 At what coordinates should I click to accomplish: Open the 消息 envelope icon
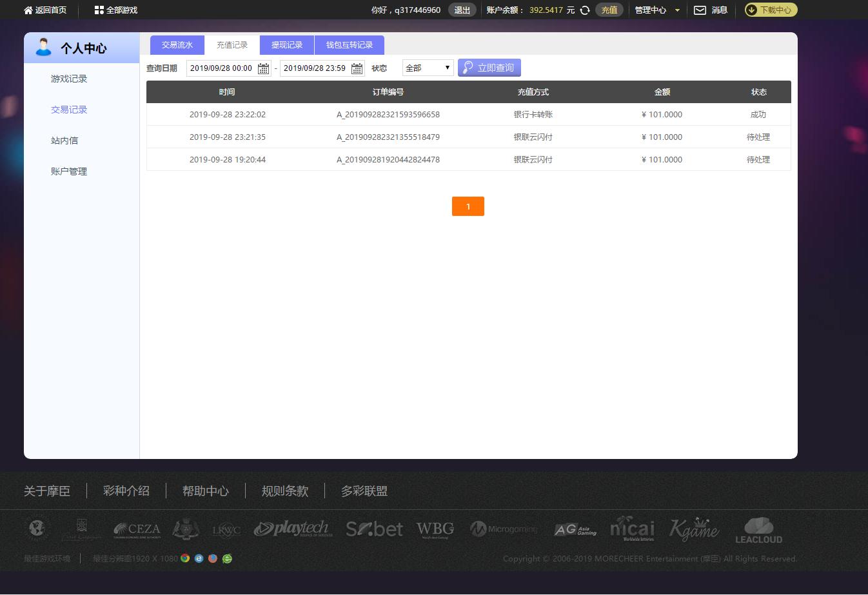(x=700, y=10)
